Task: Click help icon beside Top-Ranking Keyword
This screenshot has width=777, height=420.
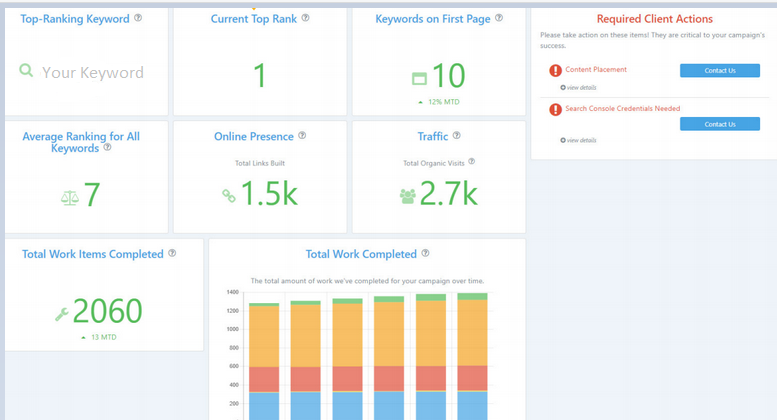Action: pos(138,18)
